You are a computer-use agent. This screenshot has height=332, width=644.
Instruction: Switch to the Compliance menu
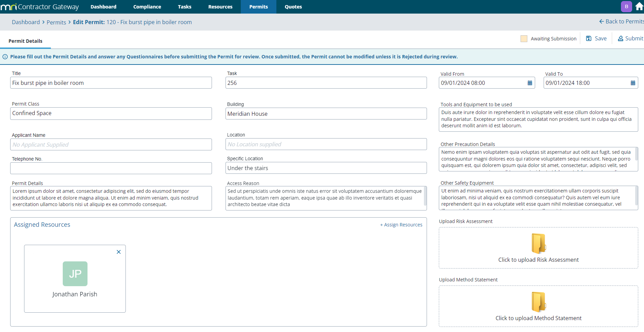[147, 7]
